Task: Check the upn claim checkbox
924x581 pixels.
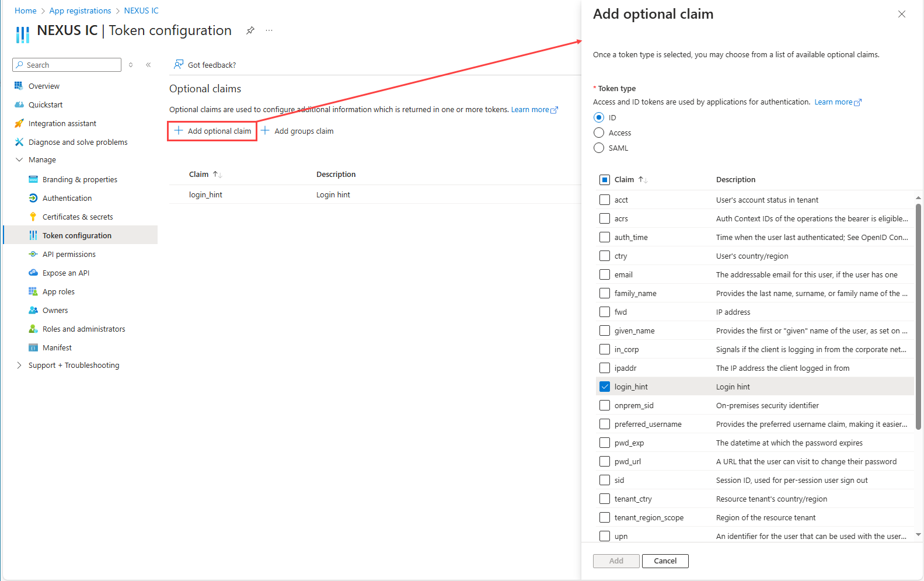Action: point(605,536)
